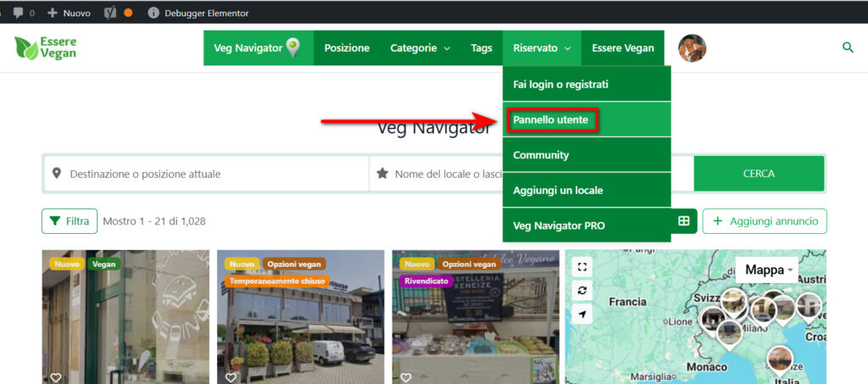The height and width of the screenshot is (384, 868).
Task: Favorite the first listing with heart icon
Action: 55,377
